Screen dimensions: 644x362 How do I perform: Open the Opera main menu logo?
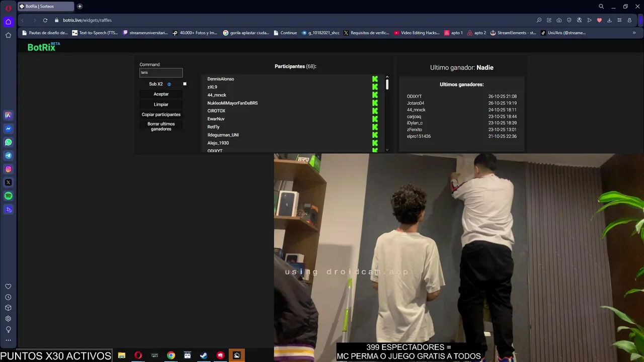click(8, 8)
